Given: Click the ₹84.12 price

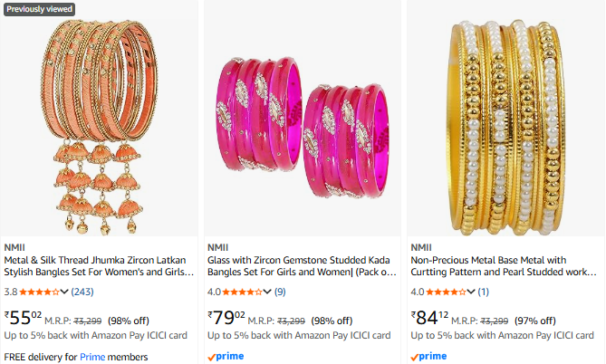Looking at the screenshot, I should tap(430, 317).
